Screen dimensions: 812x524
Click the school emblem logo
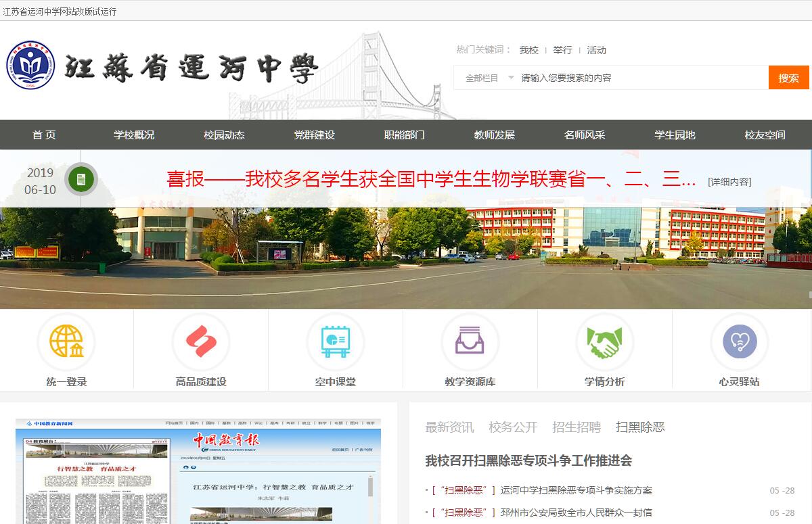click(x=30, y=65)
